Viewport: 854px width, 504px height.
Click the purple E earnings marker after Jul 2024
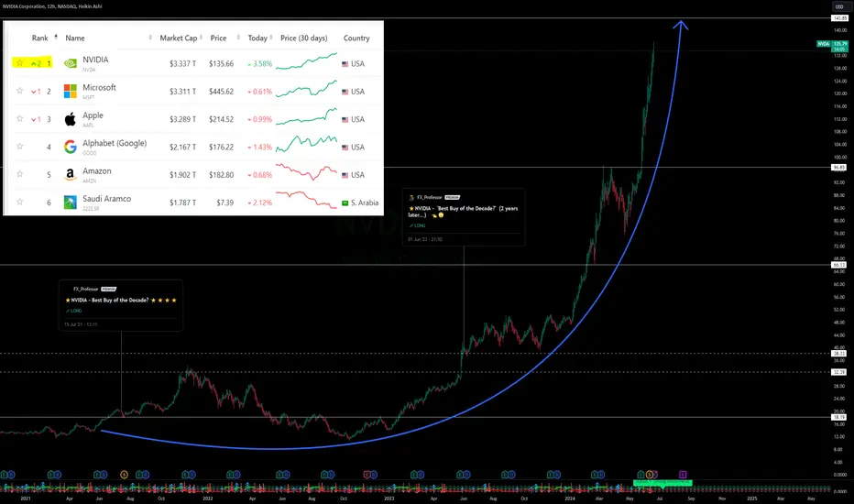(683, 475)
